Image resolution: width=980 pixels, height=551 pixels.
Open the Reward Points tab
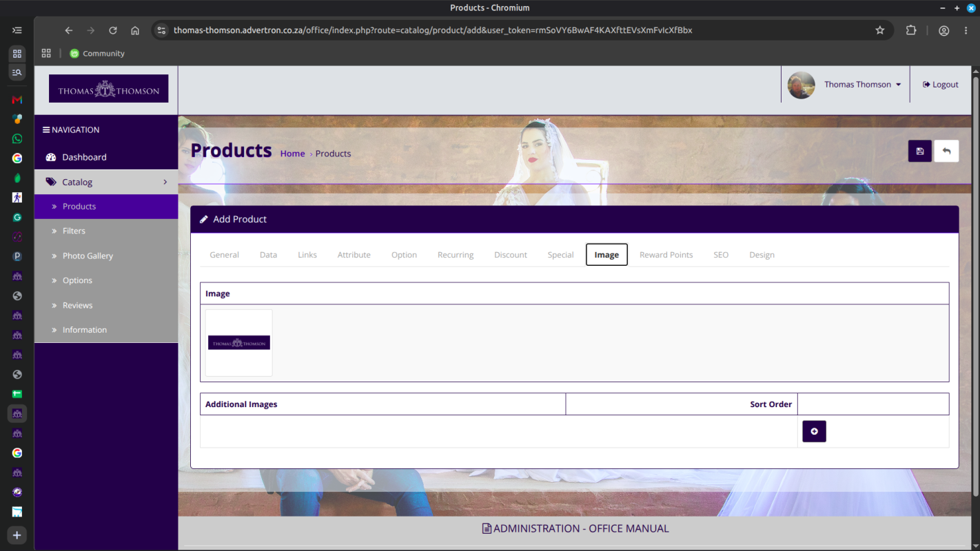tap(666, 255)
